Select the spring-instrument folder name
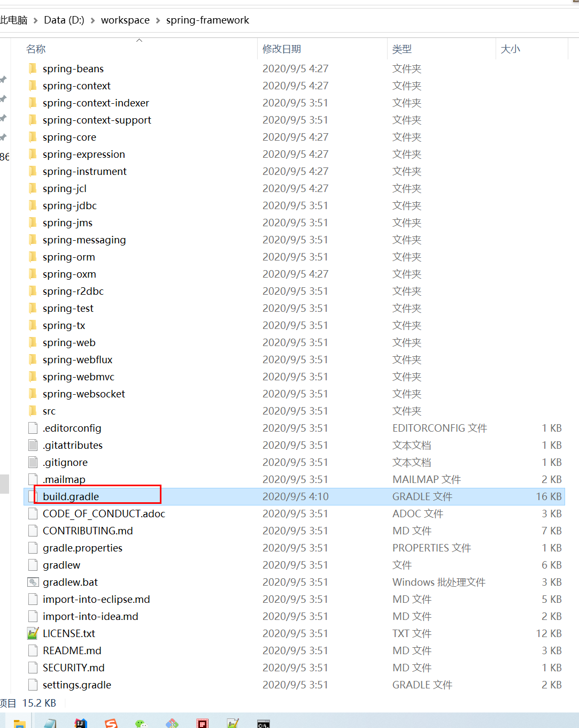 [84, 171]
